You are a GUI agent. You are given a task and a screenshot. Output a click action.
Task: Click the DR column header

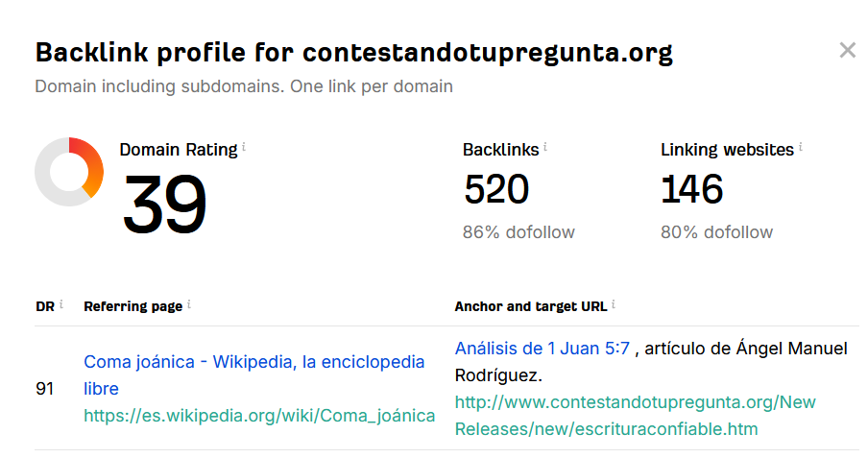pyautogui.click(x=45, y=307)
